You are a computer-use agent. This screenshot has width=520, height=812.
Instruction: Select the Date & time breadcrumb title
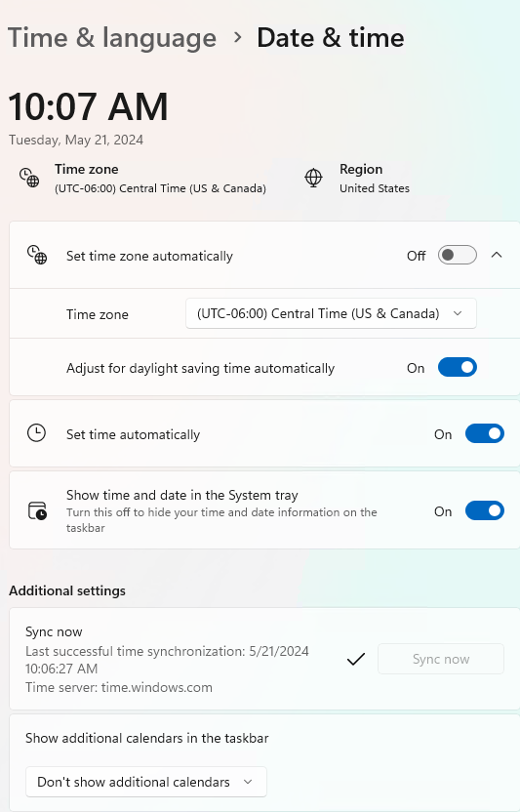click(331, 38)
